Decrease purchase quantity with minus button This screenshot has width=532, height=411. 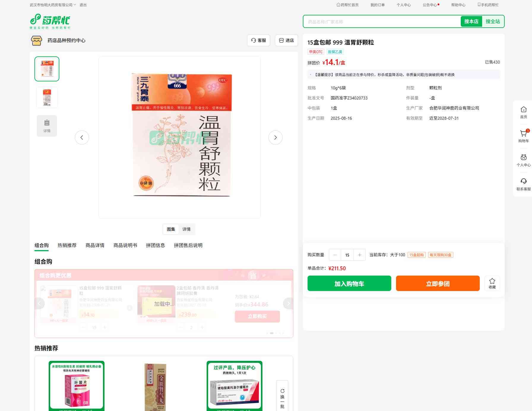pyautogui.click(x=335, y=255)
